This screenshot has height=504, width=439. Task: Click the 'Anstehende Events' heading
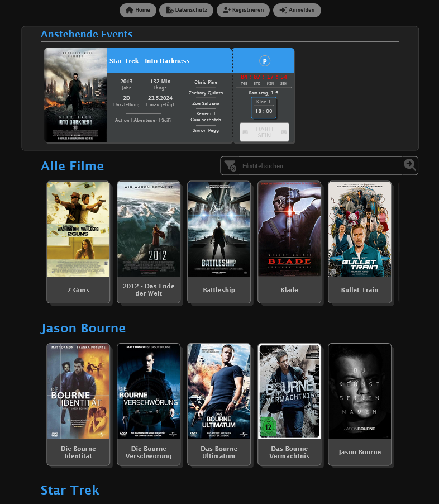pyautogui.click(x=87, y=34)
